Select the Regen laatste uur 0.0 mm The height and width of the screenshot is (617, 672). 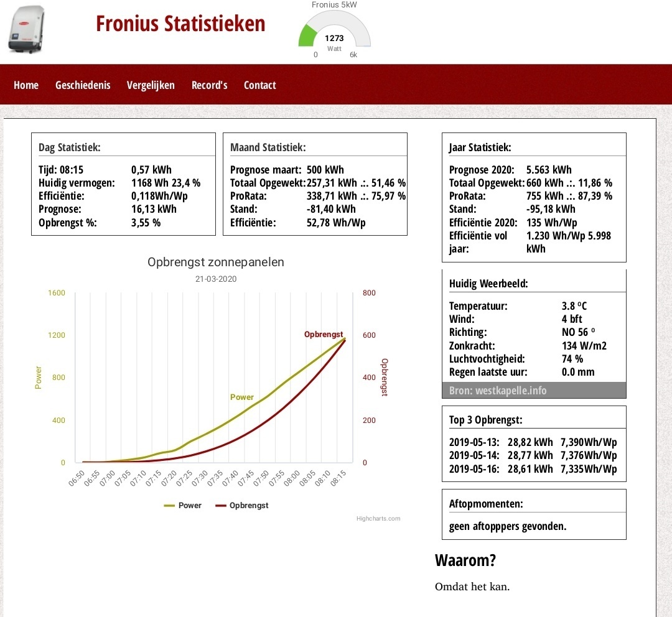[x=578, y=373]
